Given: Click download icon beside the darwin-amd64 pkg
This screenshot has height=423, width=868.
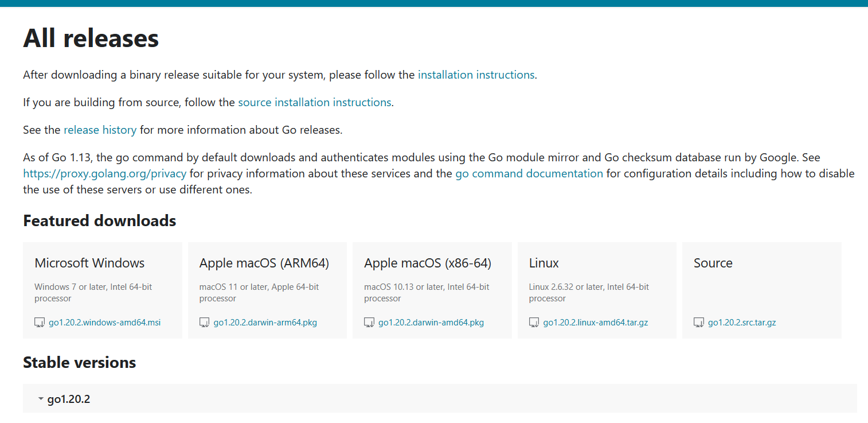Looking at the screenshot, I should (x=369, y=323).
